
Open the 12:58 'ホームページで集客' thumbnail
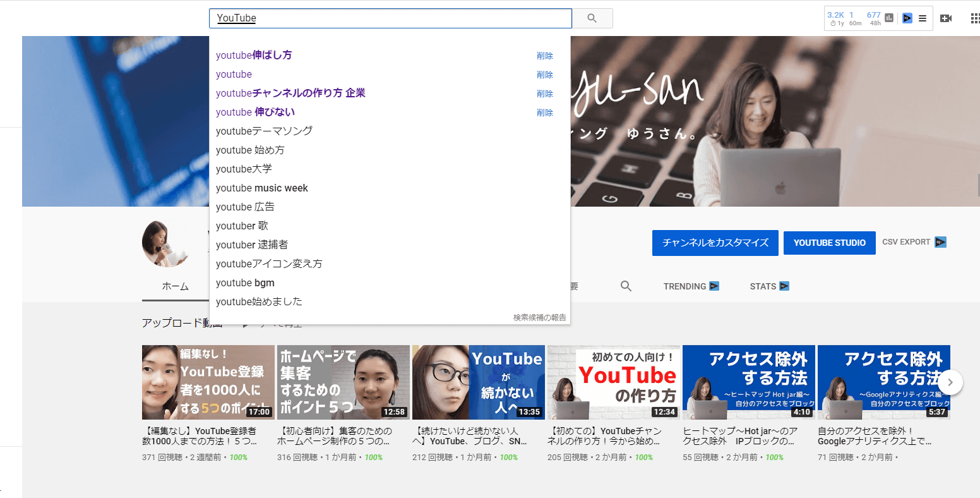(x=344, y=382)
